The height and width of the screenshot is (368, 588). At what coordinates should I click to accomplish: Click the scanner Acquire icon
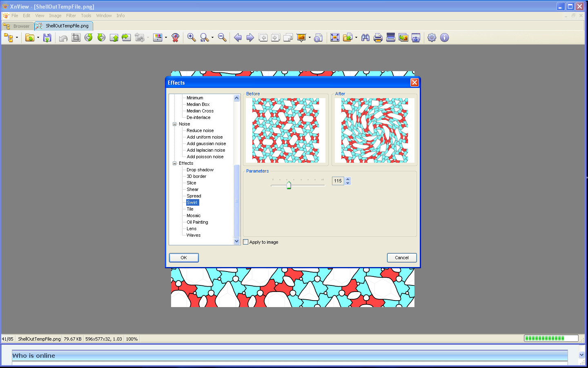(391, 38)
